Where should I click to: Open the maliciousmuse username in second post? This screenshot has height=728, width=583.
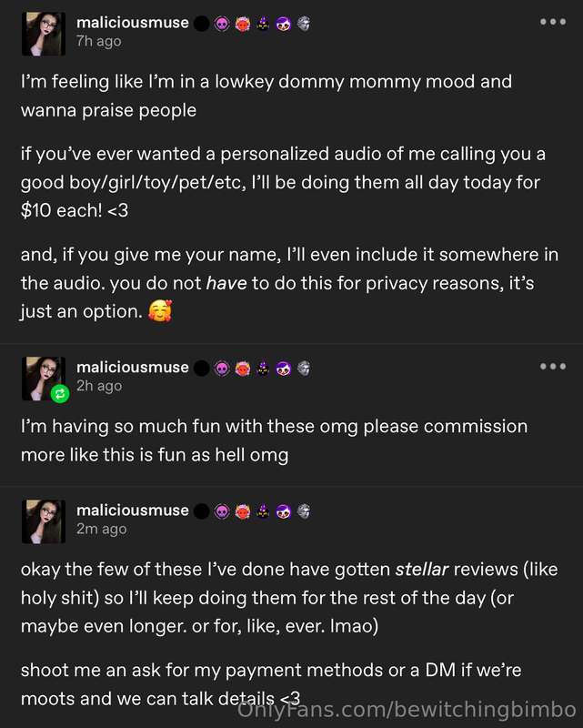click(133, 368)
